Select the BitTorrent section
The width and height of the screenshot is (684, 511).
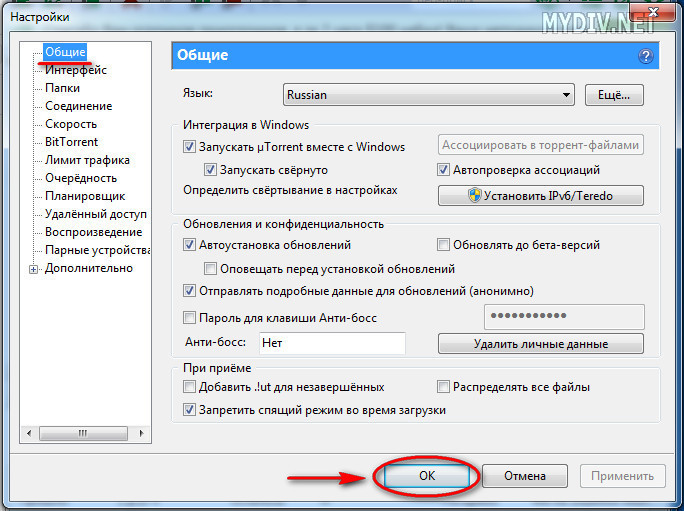point(72,142)
